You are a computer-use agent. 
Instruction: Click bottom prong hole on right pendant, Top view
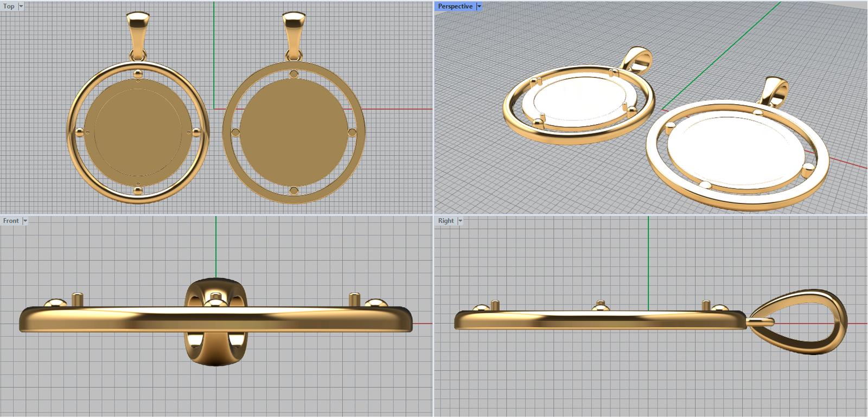tap(293, 191)
